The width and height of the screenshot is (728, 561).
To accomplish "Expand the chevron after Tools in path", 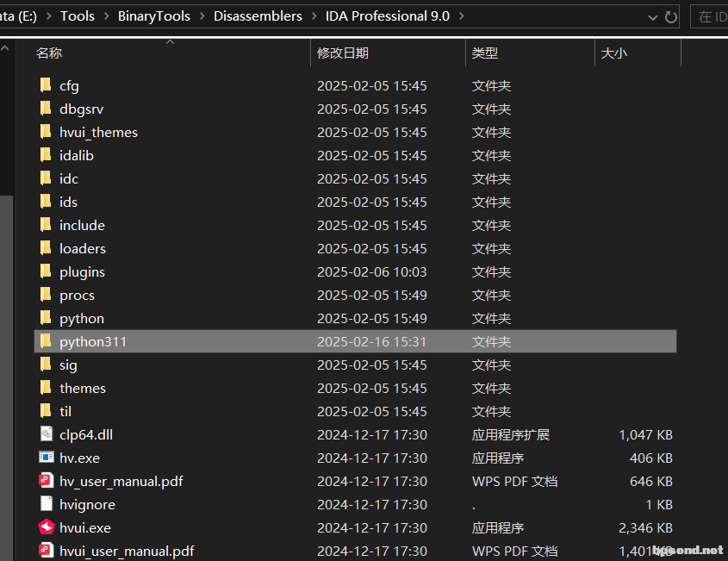I will [106, 16].
